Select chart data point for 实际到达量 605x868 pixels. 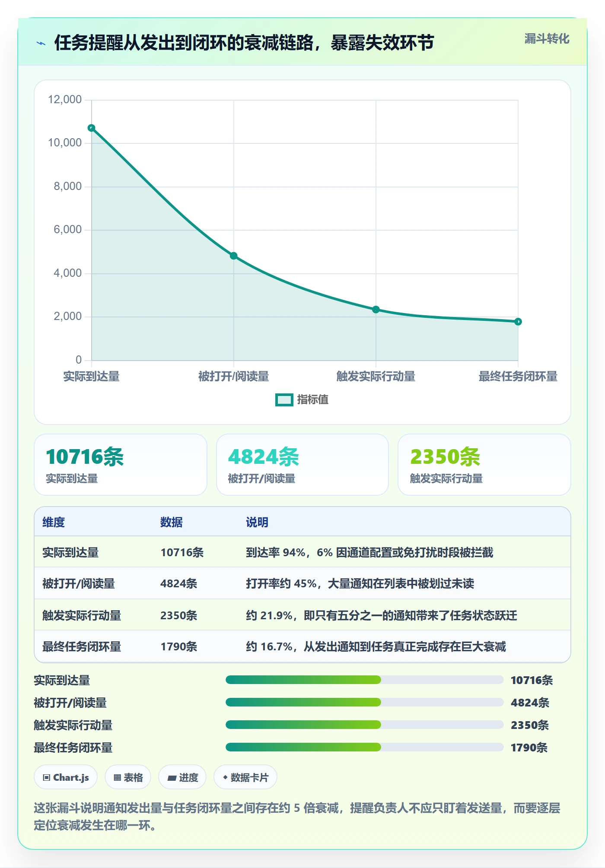coord(91,128)
